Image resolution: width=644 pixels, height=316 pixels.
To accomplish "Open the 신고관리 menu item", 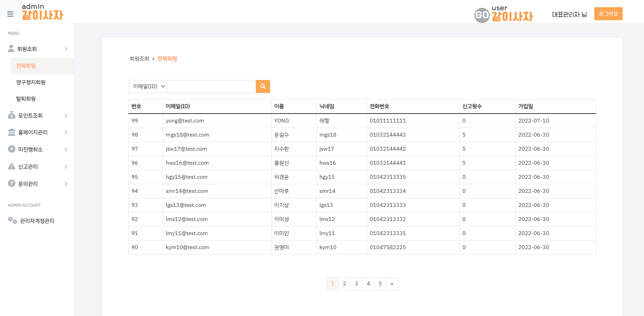I will [x=28, y=167].
